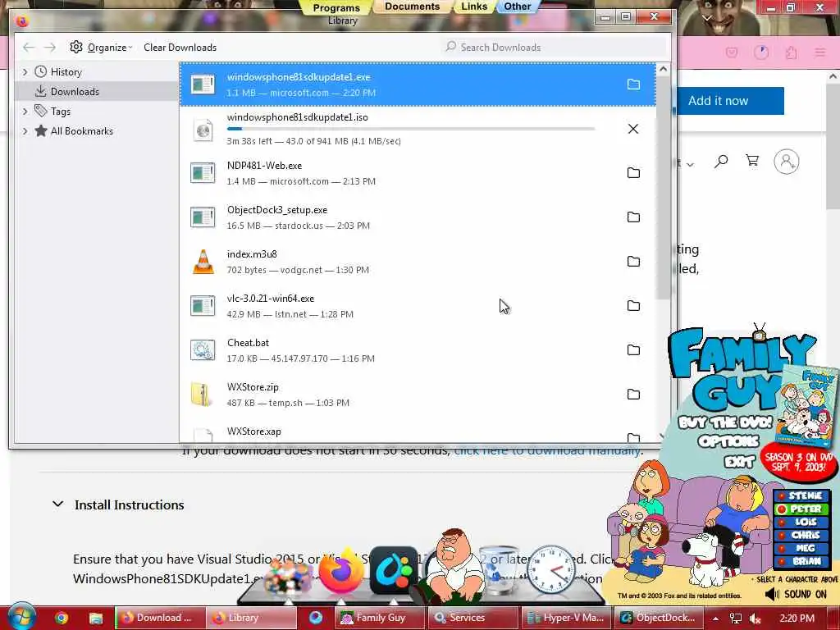Click the browser page search magnifier icon
Viewport: 840px width, 630px height.
point(721,162)
